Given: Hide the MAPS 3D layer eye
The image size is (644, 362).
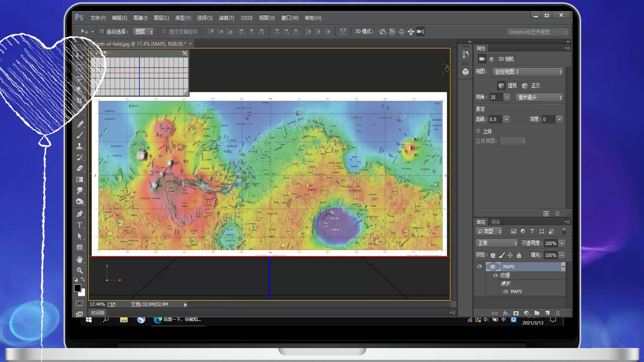Looking at the screenshot, I should coord(479,266).
